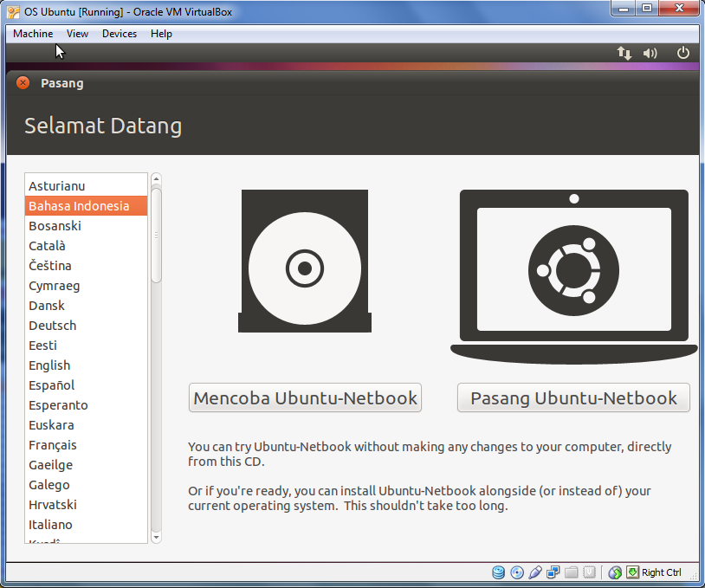Select Français language
The width and height of the screenshot is (705, 588).
click(x=86, y=444)
